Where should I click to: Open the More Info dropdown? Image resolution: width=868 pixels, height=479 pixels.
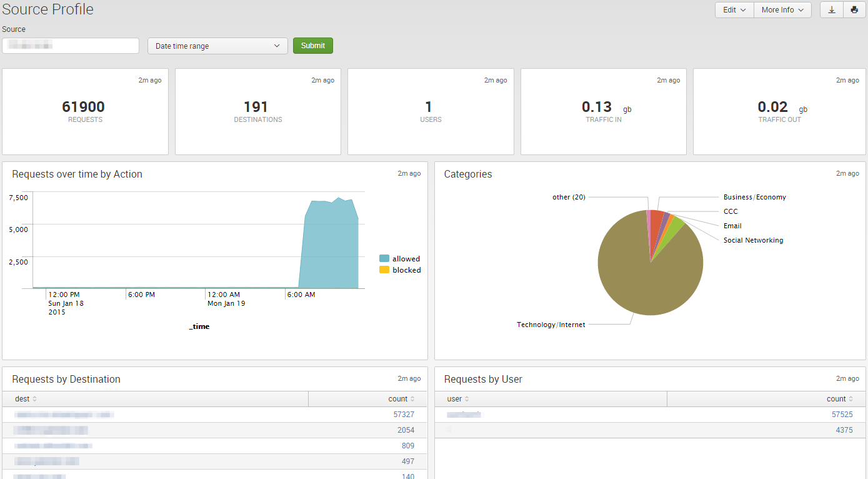pos(782,10)
